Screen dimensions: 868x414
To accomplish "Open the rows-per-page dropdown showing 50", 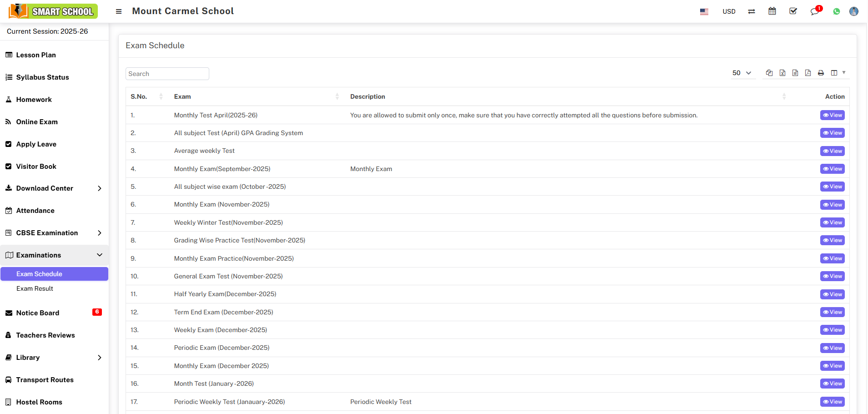I will (x=742, y=73).
